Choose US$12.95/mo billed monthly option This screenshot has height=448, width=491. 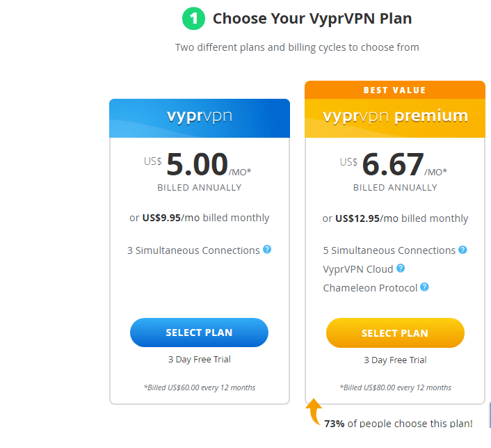pos(395,218)
